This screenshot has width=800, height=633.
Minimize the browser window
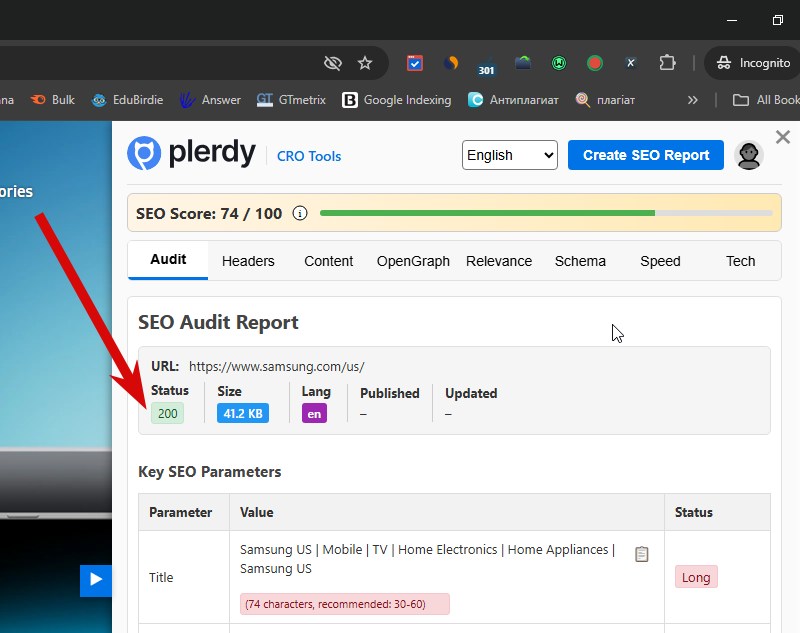pos(732,20)
